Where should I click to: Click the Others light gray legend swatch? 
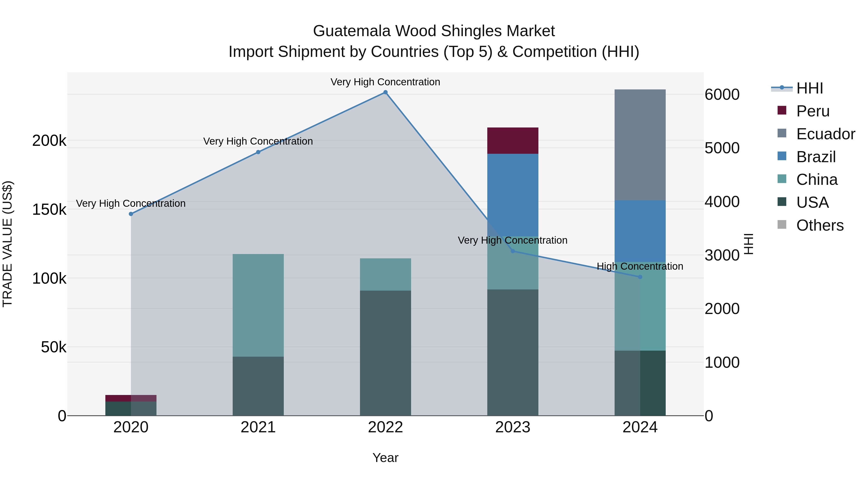(782, 225)
